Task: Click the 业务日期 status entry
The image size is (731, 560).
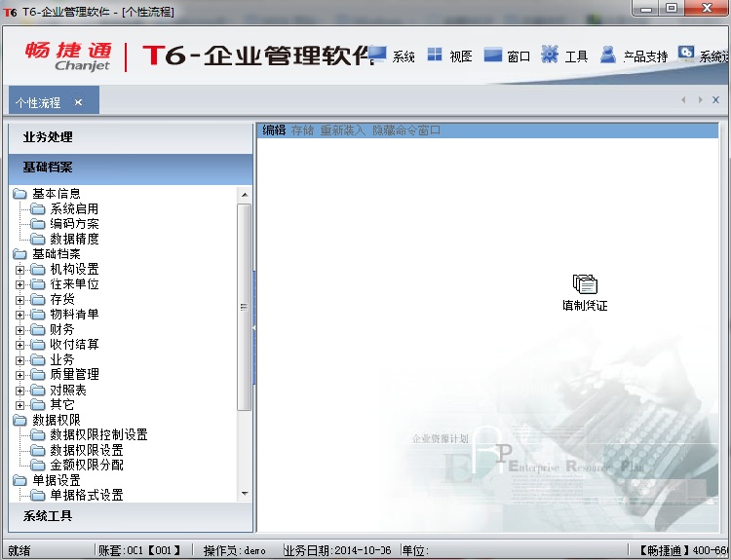Action: (337, 550)
